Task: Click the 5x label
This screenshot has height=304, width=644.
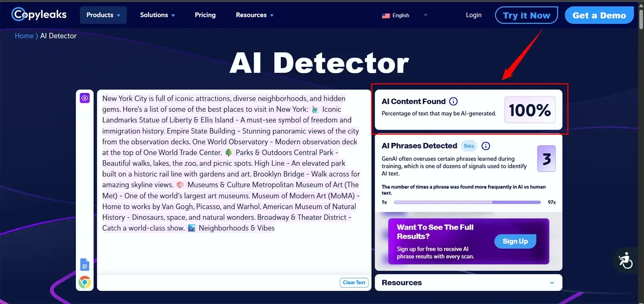Action: [x=384, y=202]
